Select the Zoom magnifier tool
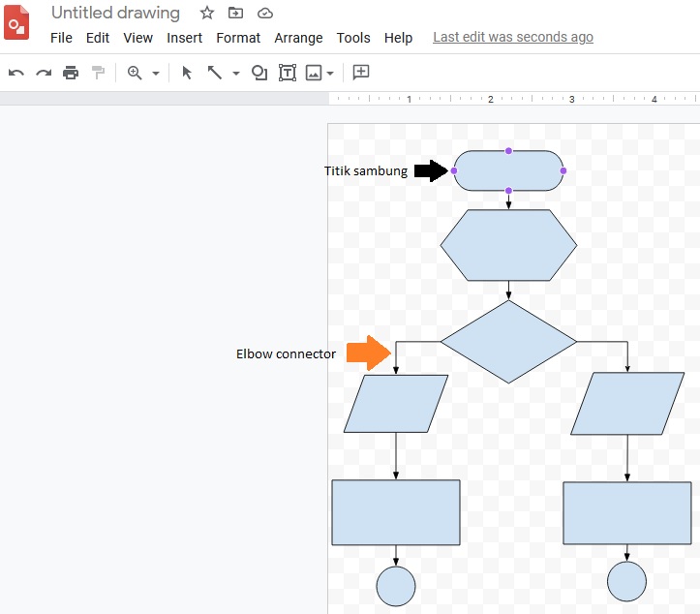Image resolution: width=700 pixels, height=614 pixels. (135, 73)
